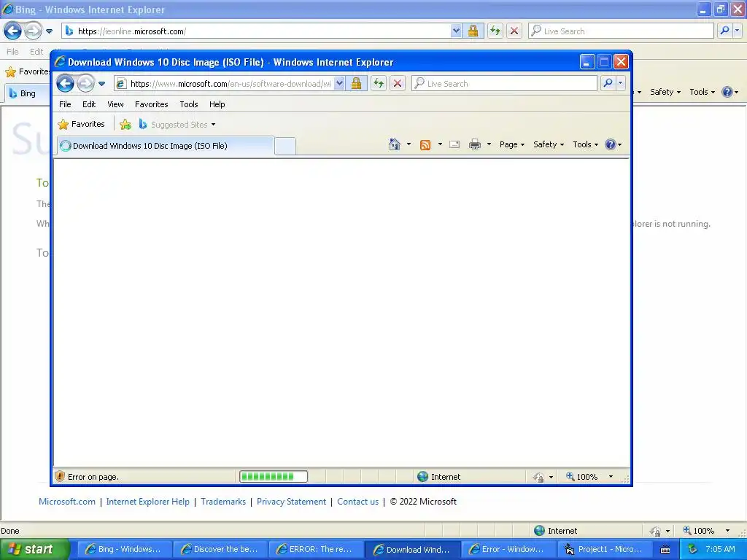Switch to Discover the be... taskbar button

tap(220, 549)
